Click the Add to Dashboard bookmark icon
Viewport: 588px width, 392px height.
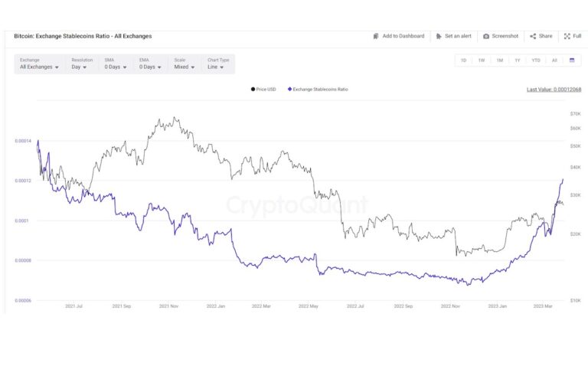pos(376,37)
